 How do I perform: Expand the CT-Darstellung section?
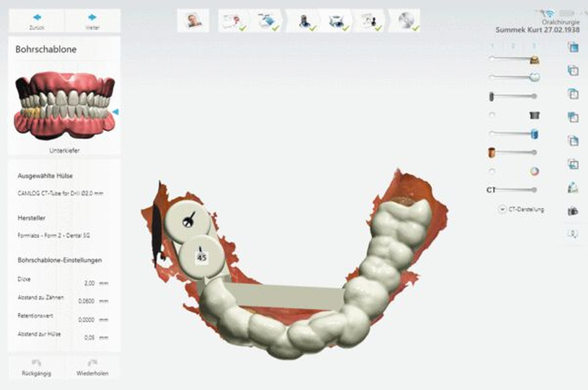502,209
